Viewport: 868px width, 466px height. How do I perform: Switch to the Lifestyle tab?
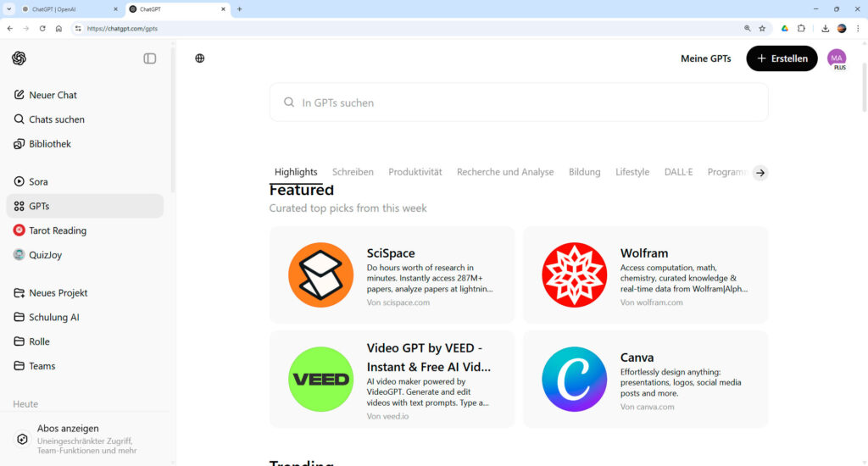click(632, 172)
